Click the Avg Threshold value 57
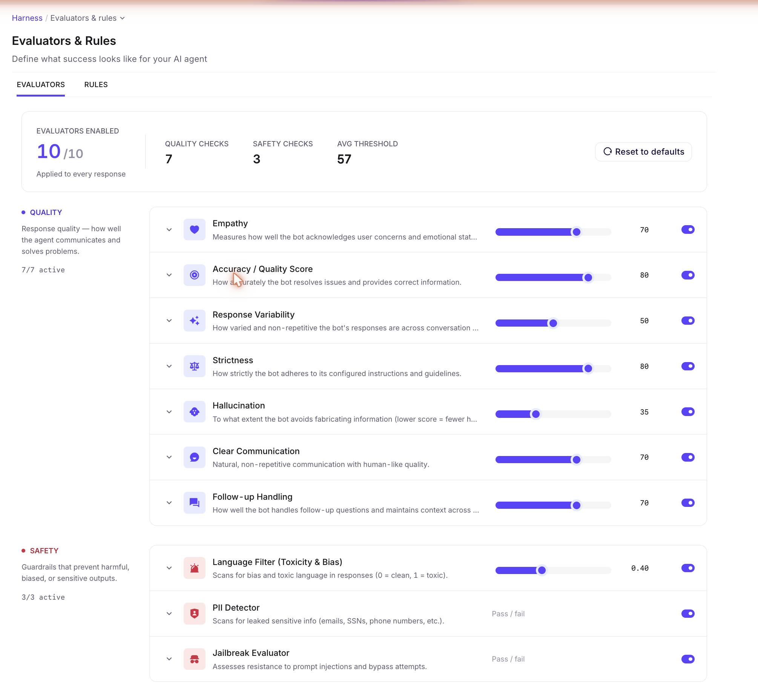758x700 pixels. pos(344,159)
